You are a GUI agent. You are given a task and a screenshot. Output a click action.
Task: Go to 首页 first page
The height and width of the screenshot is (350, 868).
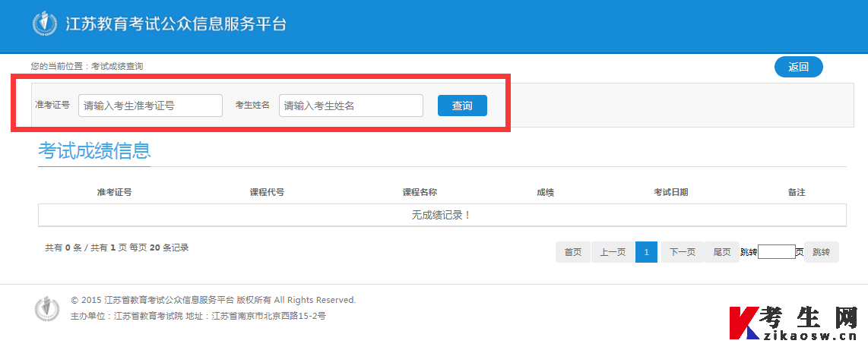pyautogui.click(x=573, y=252)
